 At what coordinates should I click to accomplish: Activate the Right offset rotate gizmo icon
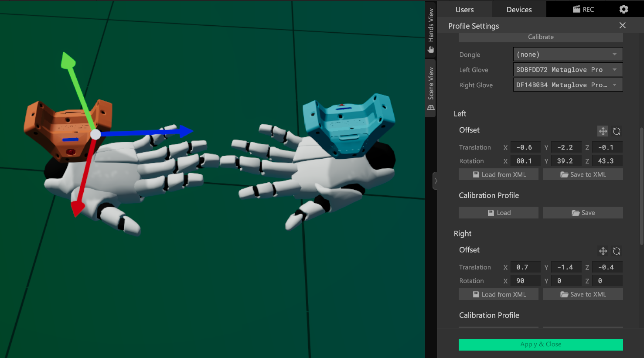pyautogui.click(x=617, y=251)
